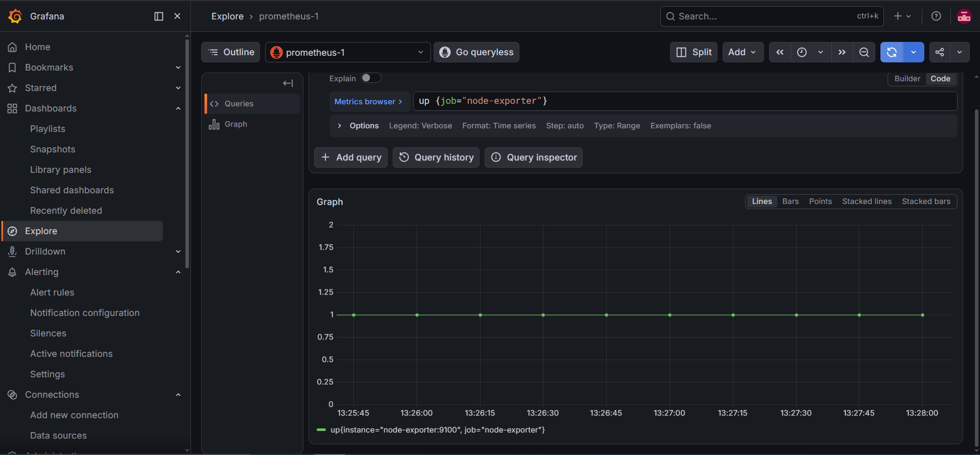Click the dock menu icon beside Grafana
Viewport: 980px width, 455px height.
[x=159, y=16]
